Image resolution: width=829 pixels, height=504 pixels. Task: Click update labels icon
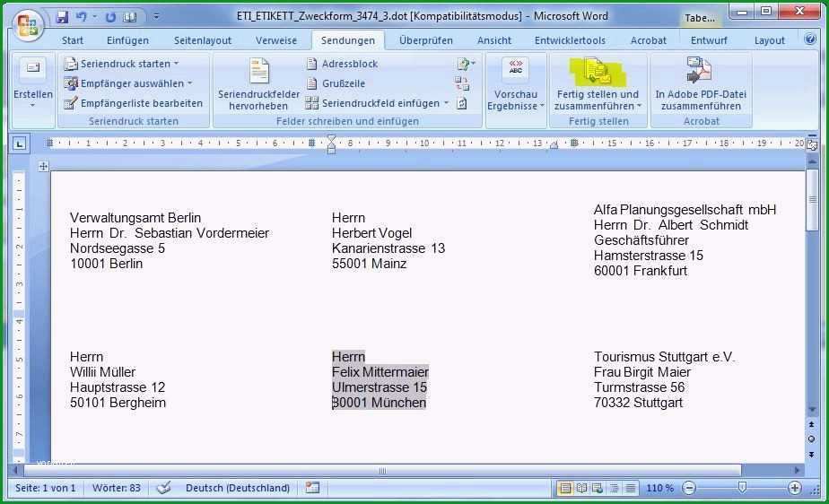point(461,103)
